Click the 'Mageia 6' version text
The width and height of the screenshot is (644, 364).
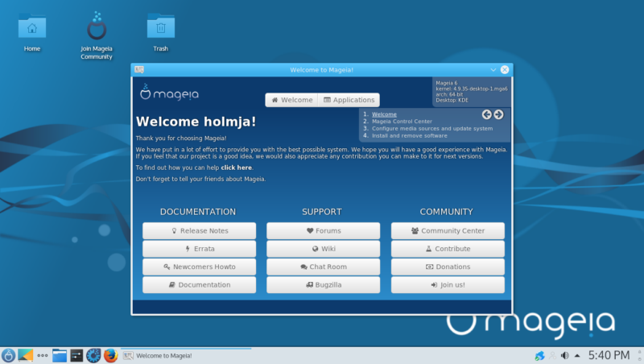tap(447, 83)
